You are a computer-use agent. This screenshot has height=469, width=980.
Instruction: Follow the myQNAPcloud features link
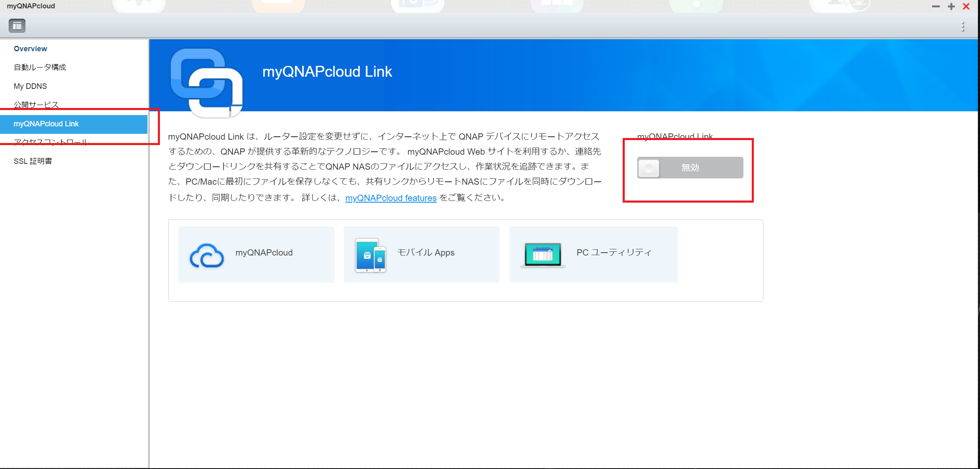[x=391, y=198]
